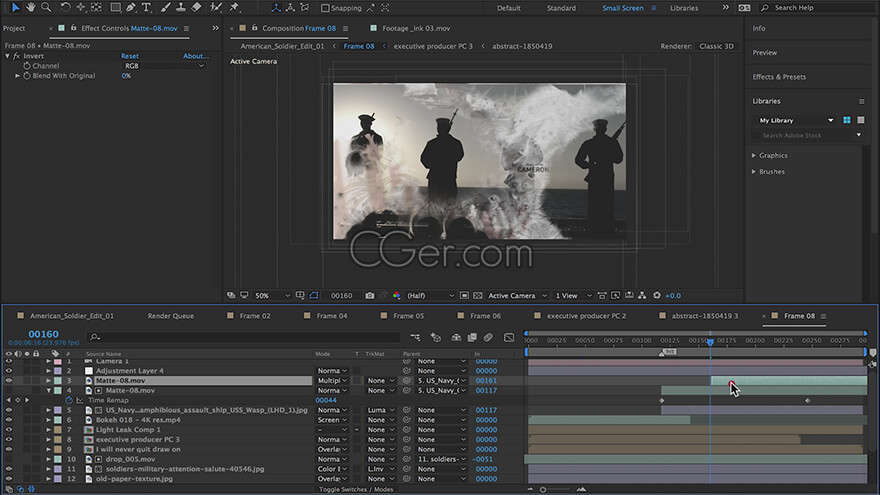Select the Roto Brush tool

coord(216,7)
